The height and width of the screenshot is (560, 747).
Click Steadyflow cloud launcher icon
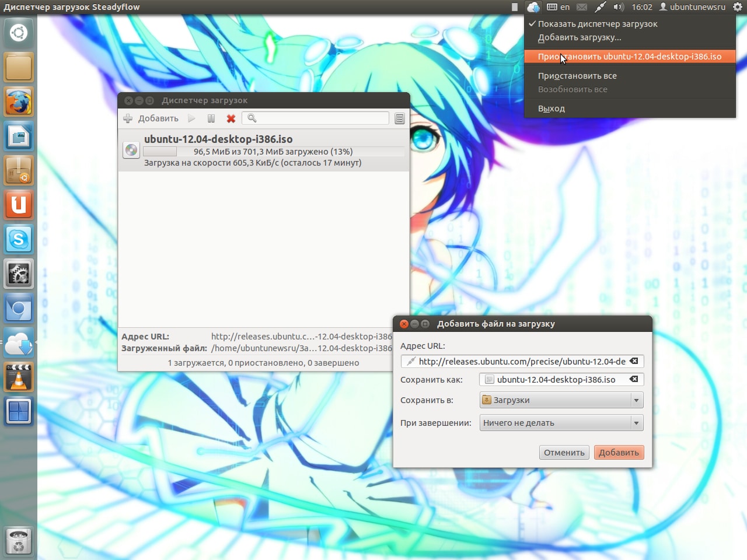click(x=19, y=343)
